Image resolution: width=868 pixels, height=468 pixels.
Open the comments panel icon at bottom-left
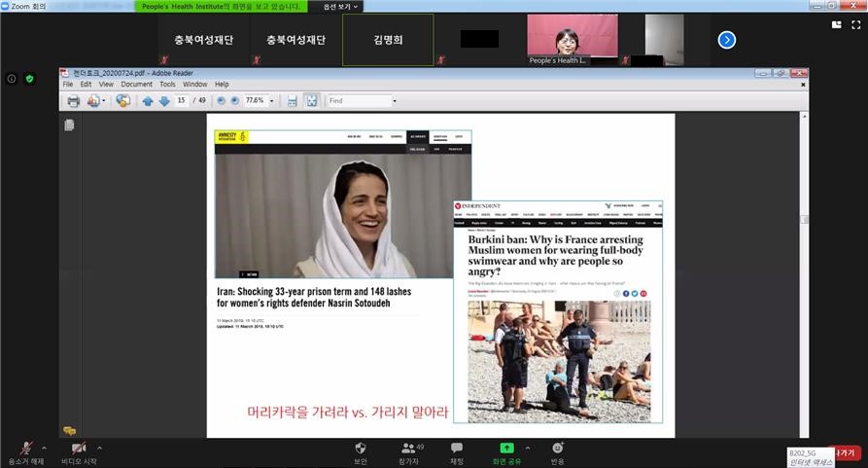pyautogui.click(x=69, y=430)
